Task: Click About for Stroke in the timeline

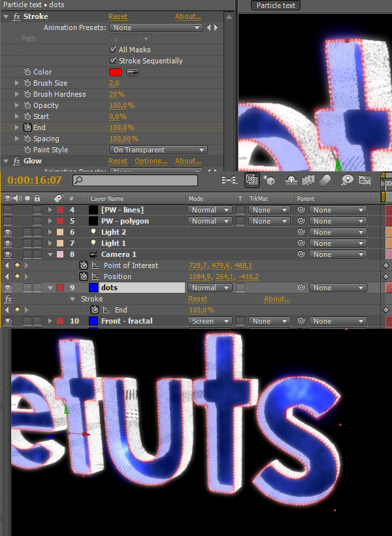Action: point(277,299)
